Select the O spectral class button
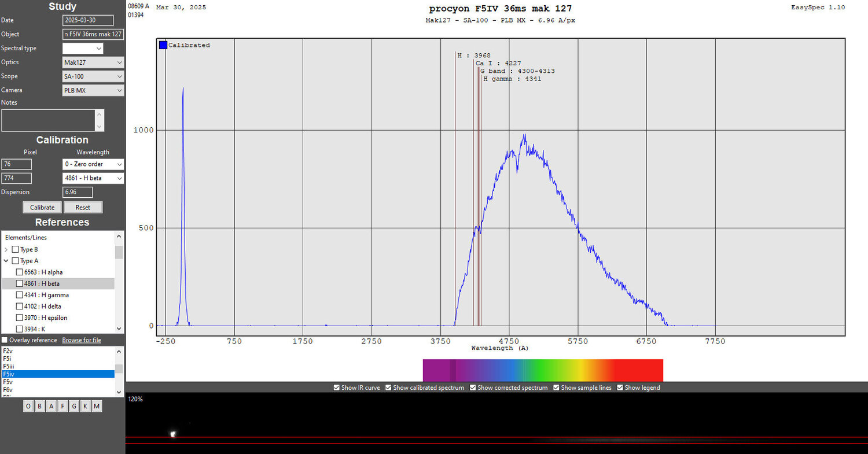The height and width of the screenshot is (454, 868). click(x=28, y=407)
